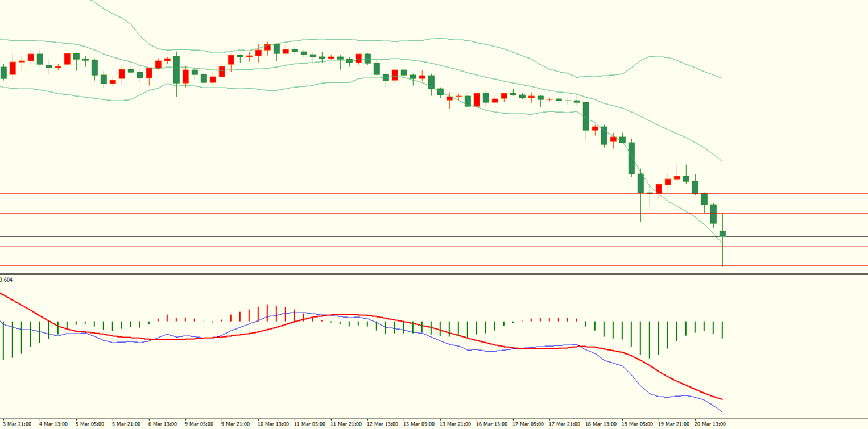Image resolution: width=868 pixels, height=429 pixels.
Task: Click the 16 Mar 13:00 time label
Action: pos(491,424)
